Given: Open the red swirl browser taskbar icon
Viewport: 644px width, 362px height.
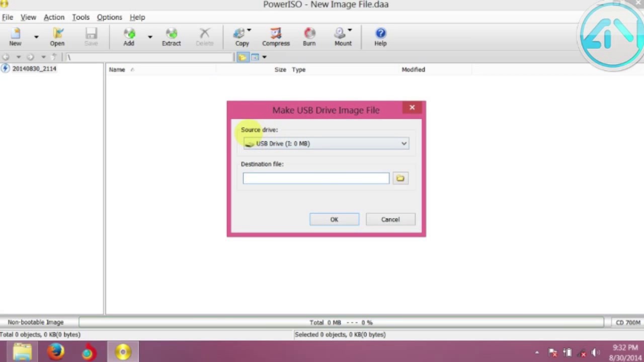Looking at the screenshot, I should pyautogui.click(x=89, y=351).
